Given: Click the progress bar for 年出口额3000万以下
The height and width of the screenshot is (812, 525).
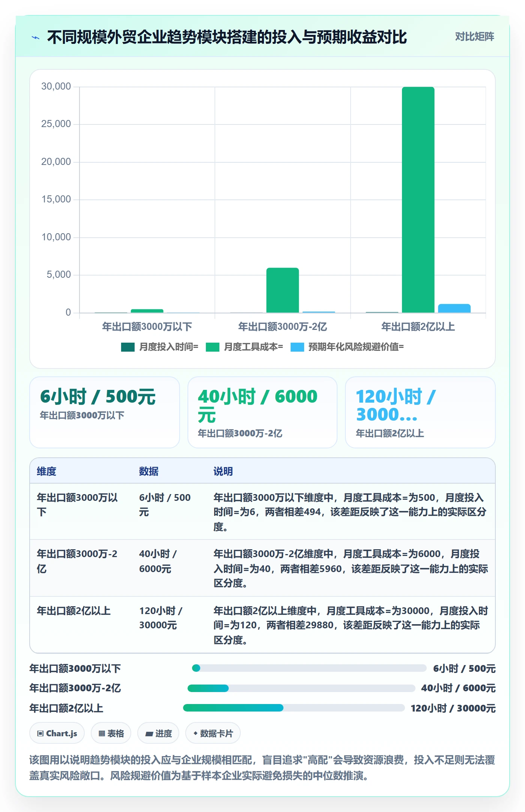Looking at the screenshot, I should pos(309,668).
